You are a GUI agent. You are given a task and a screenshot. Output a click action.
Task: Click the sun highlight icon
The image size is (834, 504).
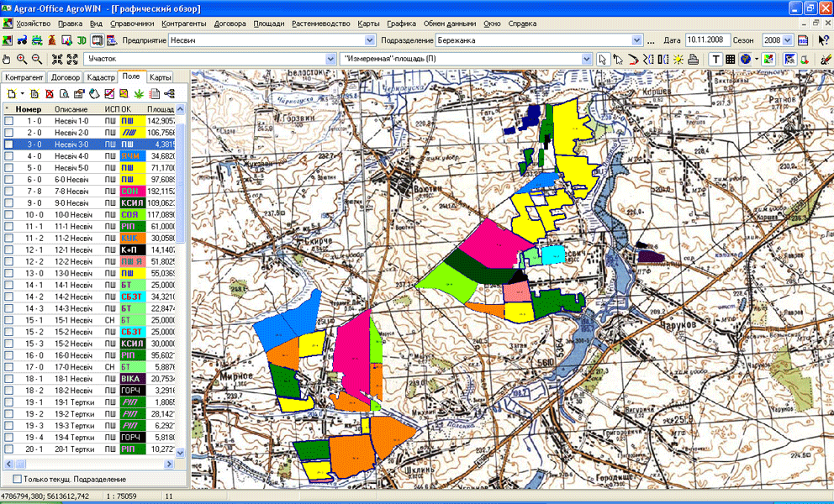(678, 59)
